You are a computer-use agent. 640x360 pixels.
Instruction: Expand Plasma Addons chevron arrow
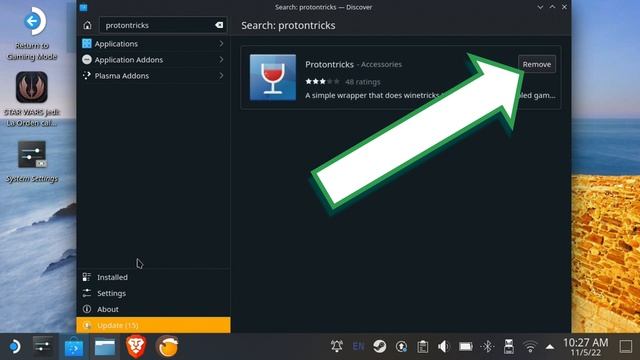[x=221, y=76]
